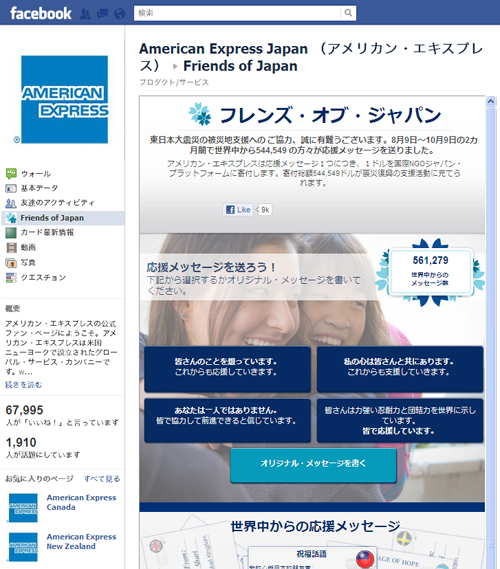This screenshot has height=569, width=500.
Task: Click the 9k like count bubble
Action: (x=265, y=210)
